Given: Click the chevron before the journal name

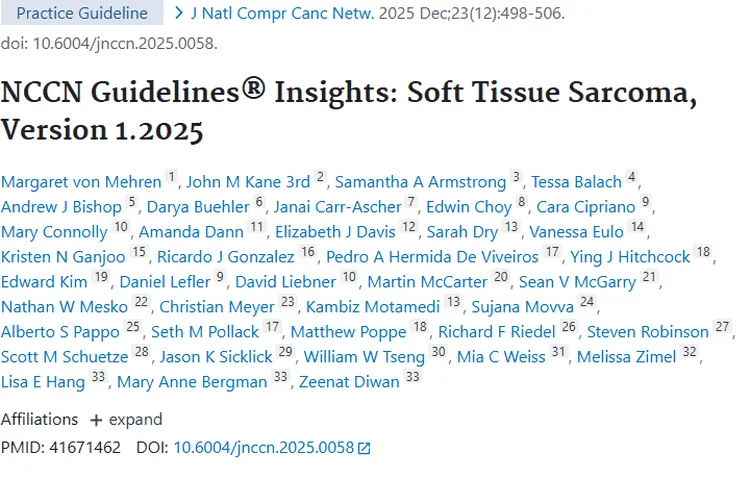Looking at the screenshot, I should pos(179,14).
